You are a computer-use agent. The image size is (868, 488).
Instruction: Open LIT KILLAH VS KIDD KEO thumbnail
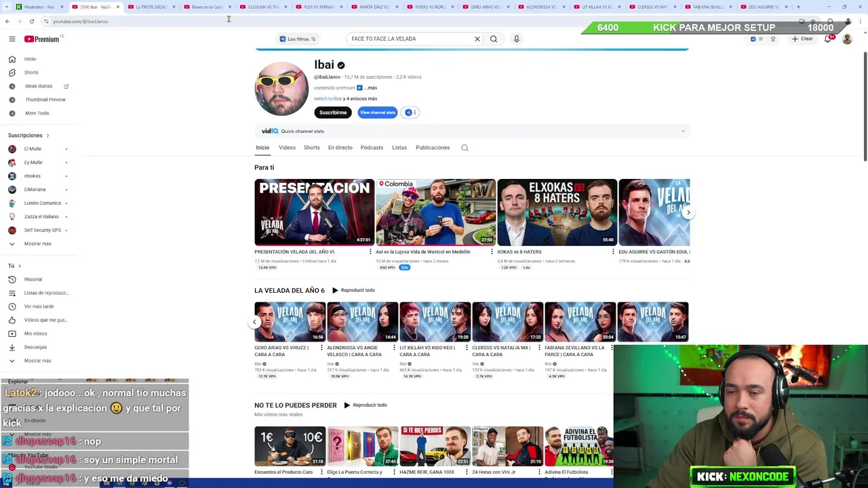[x=435, y=322]
